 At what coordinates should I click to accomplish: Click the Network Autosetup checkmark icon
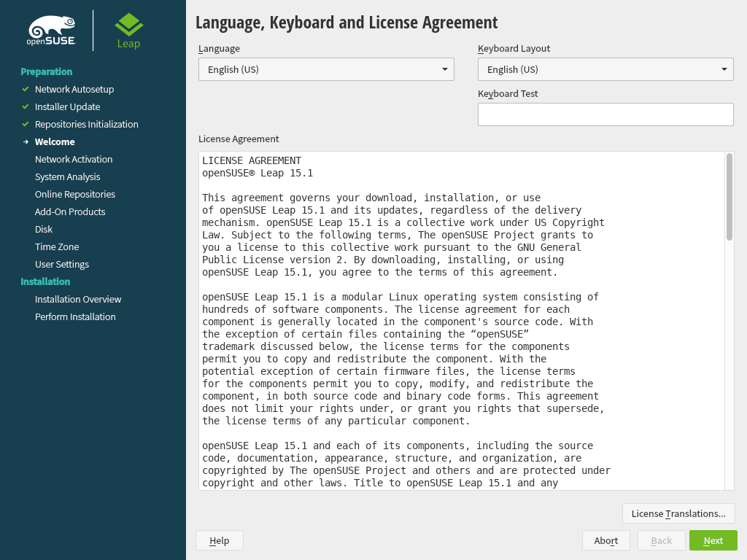(26, 89)
